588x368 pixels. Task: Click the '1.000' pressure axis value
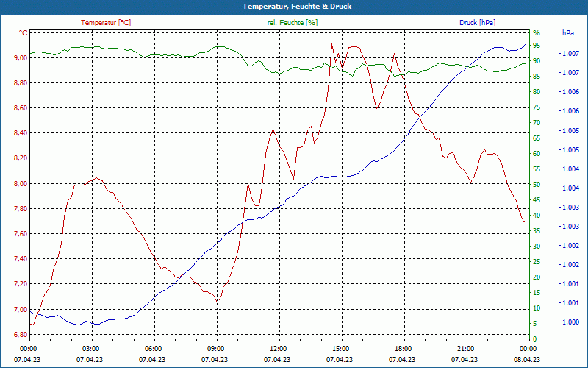571,322
